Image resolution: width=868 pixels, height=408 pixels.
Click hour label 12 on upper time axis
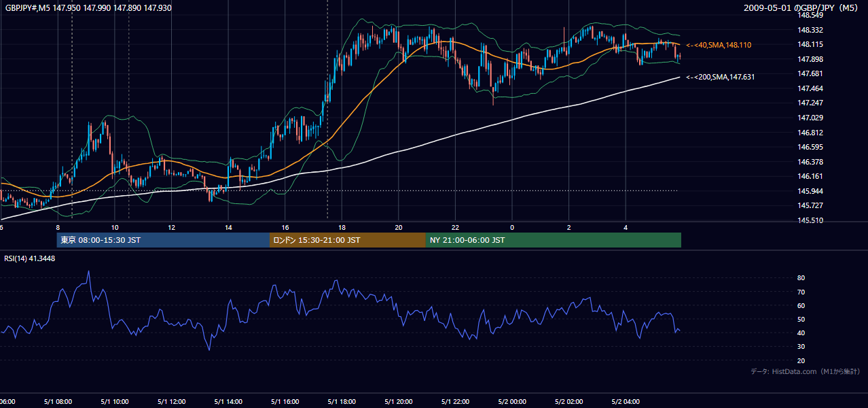(172, 227)
